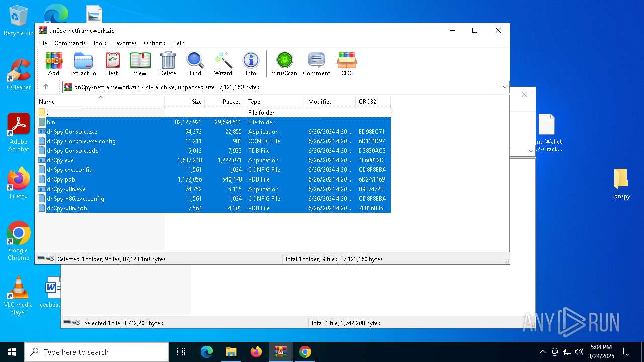Sort by Packed column header
644x362 pixels.
pyautogui.click(x=225, y=102)
